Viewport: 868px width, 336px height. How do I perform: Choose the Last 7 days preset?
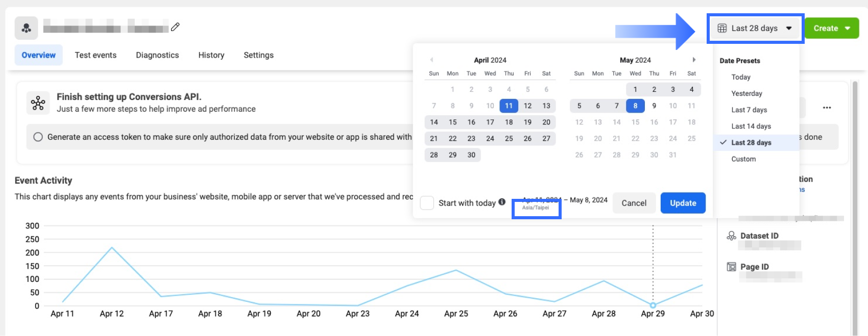[x=749, y=110]
